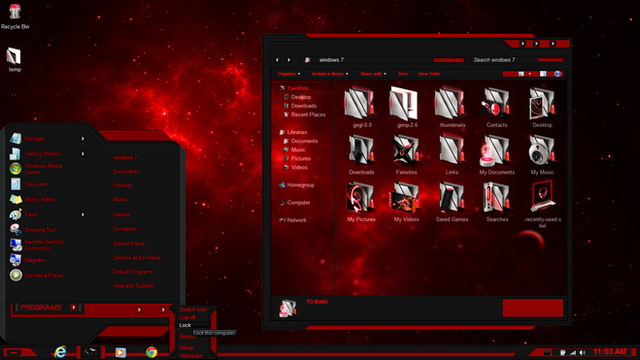Click the Calculator start menu icon
This screenshot has width=640, height=360.
click(16, 184)
